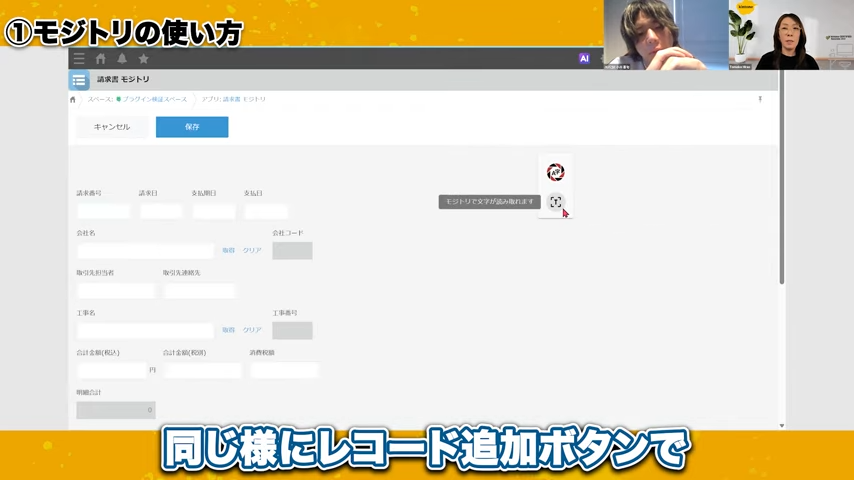Click the male presenter's webcam thumbnail
The height and width of the screenshot is (480, 854).
coord(666,35)
